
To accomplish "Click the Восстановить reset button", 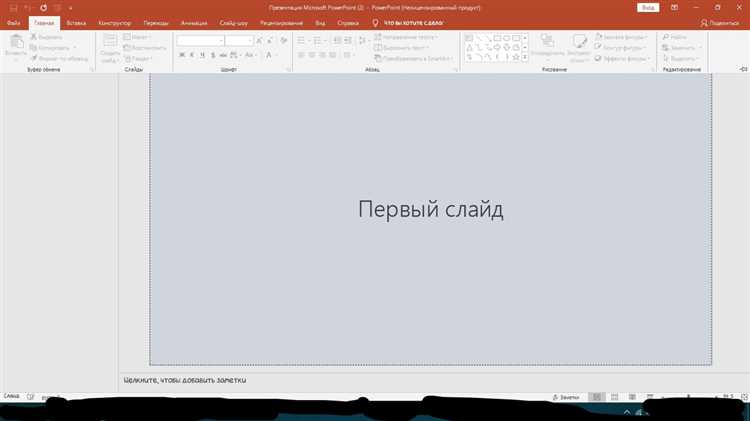I will coord(144,47).
